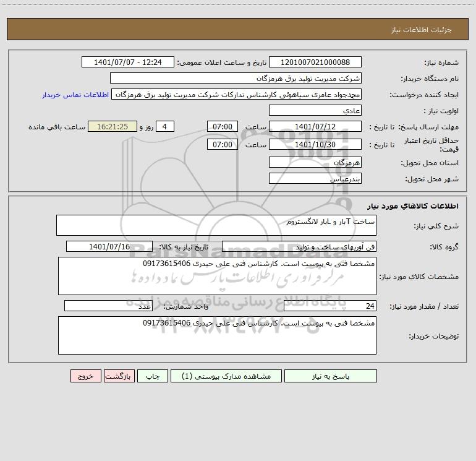Click the remaining days field showing 4
This screenshot has width=476, height=461.
165,126
